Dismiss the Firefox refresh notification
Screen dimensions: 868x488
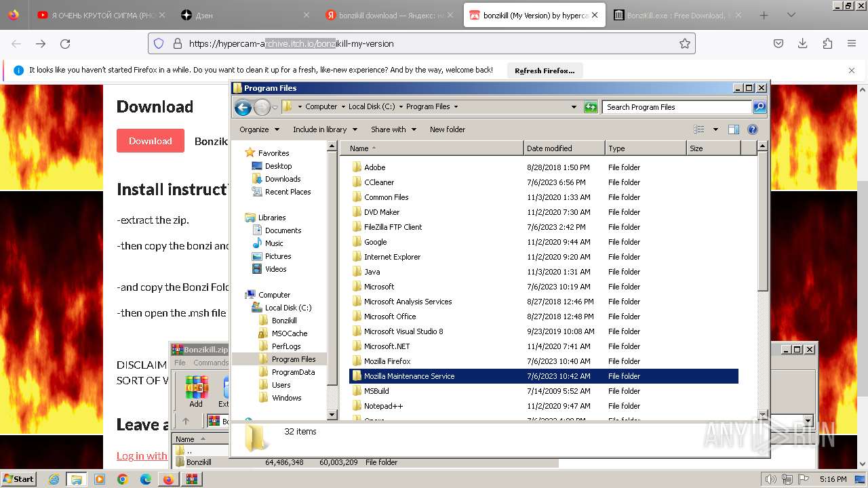coord(852,70)
